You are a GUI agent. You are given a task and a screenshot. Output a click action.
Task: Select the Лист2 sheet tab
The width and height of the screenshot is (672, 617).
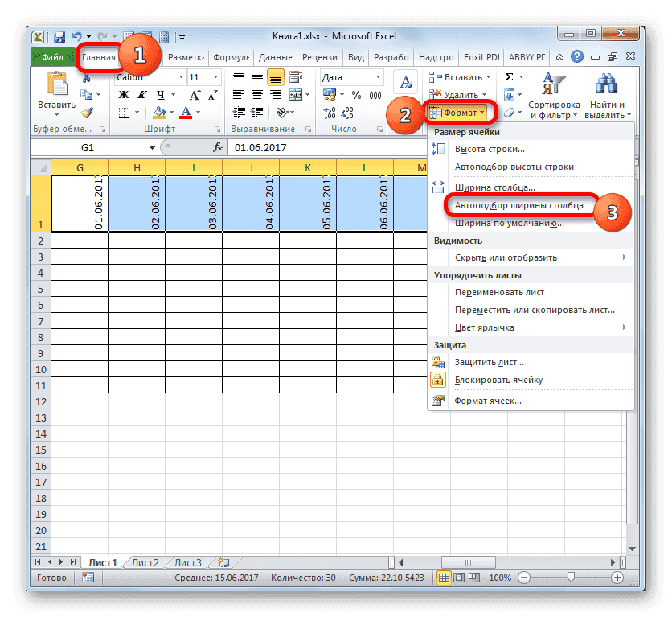pyautogui.click(x=145, y=562)
